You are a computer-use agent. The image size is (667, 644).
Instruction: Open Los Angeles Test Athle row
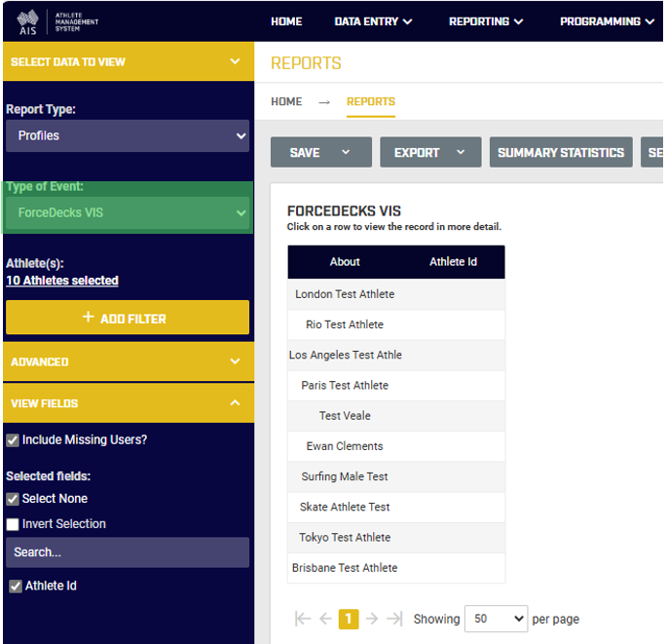[396, 355]
